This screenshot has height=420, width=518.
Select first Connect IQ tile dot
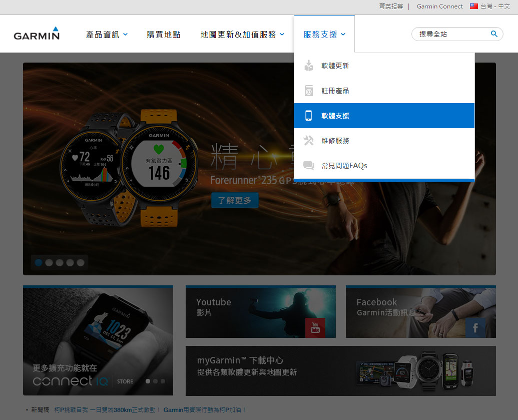click(148, 381)
